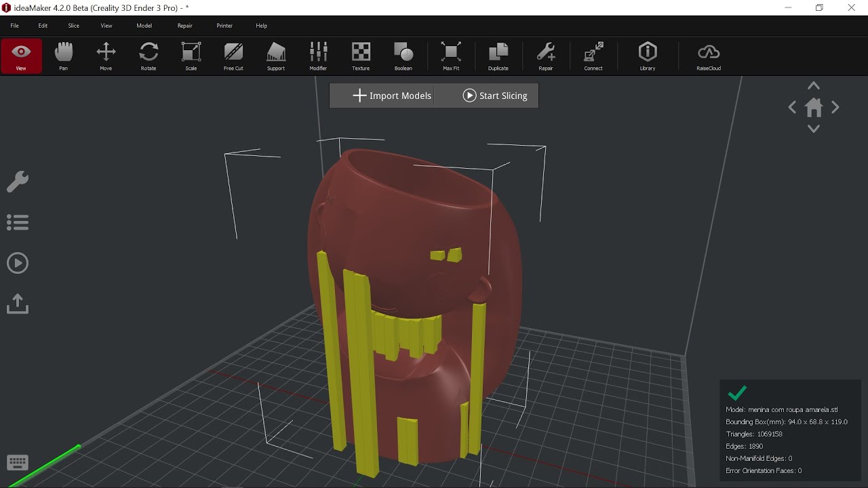Open the Scale tool

pos(191,56)
